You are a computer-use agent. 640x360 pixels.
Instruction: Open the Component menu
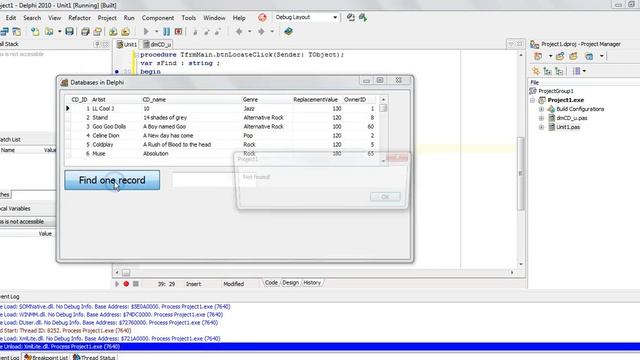tap(158, 18)
